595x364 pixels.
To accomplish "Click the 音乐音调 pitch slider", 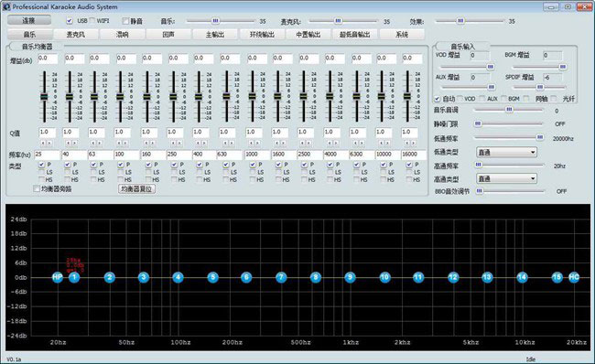I will click(508, 110).
